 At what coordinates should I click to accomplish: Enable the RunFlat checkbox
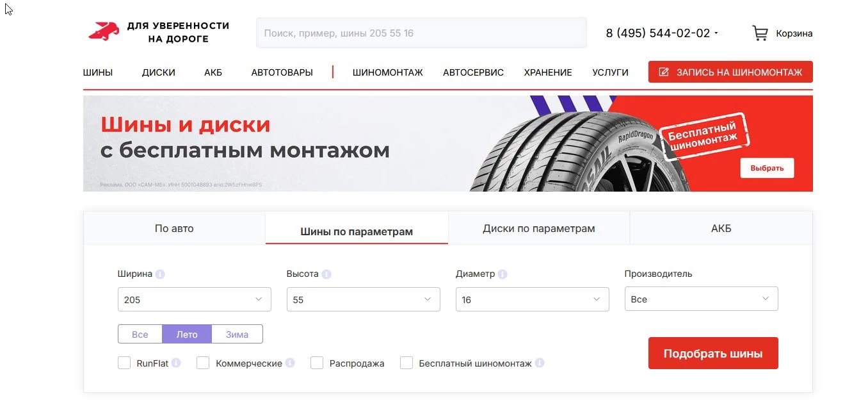point(124,363)
